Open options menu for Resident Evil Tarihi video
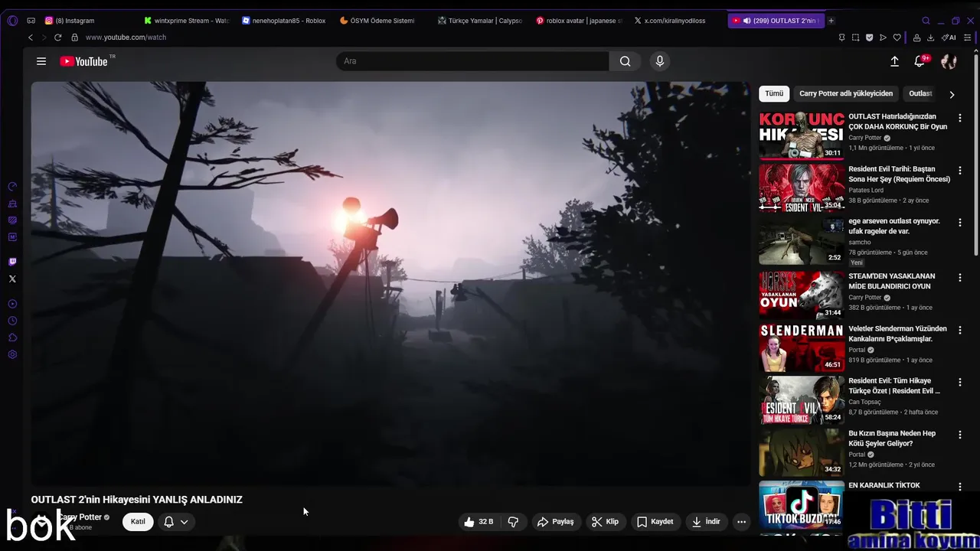 tap(960, 170)
